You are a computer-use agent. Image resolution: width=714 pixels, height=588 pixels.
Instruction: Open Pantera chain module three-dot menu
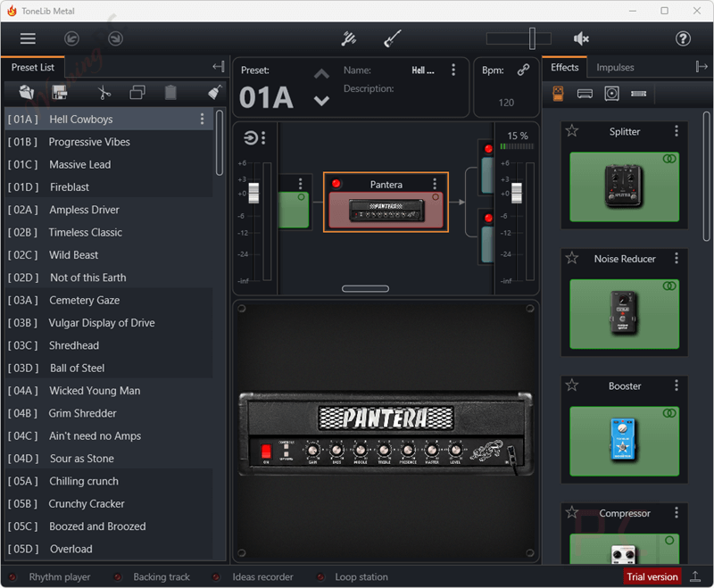point(435,184)
